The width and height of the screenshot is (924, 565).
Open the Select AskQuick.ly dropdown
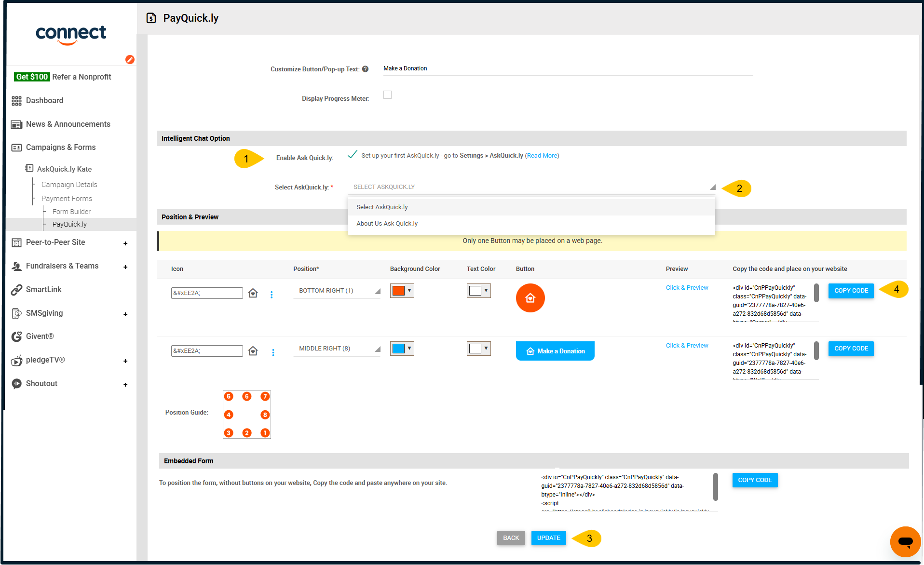532,187
